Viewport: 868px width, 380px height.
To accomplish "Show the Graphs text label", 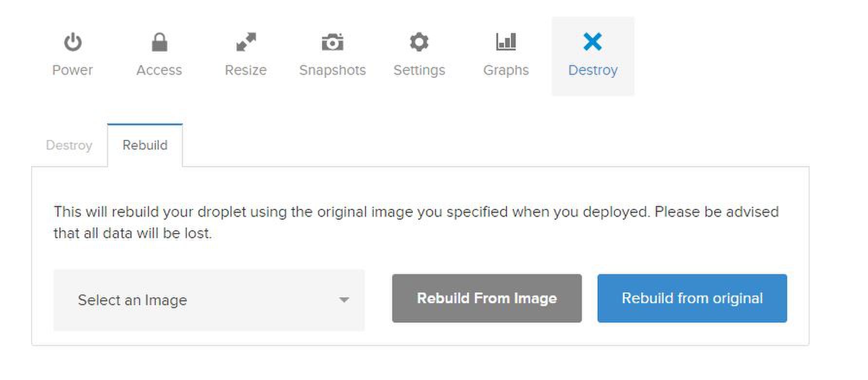I will 506,70.
